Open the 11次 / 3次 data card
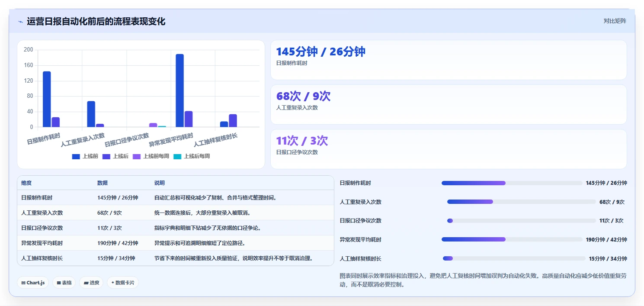 coord(449,149)
